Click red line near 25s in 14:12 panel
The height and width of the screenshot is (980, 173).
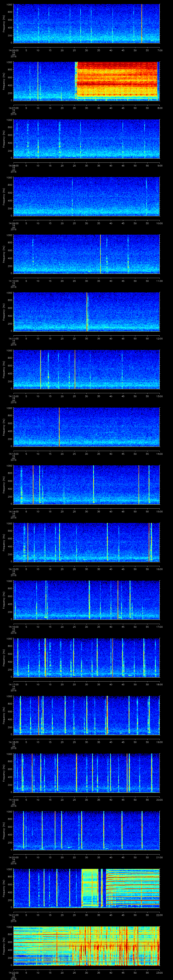[75, 369]
